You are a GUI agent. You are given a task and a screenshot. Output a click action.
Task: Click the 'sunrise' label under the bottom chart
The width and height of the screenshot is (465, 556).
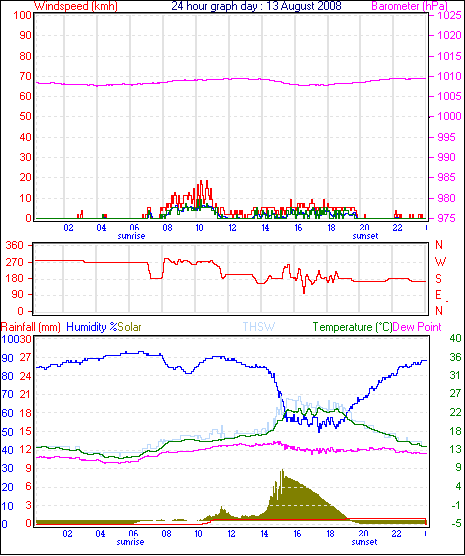(x=130, y=542)
